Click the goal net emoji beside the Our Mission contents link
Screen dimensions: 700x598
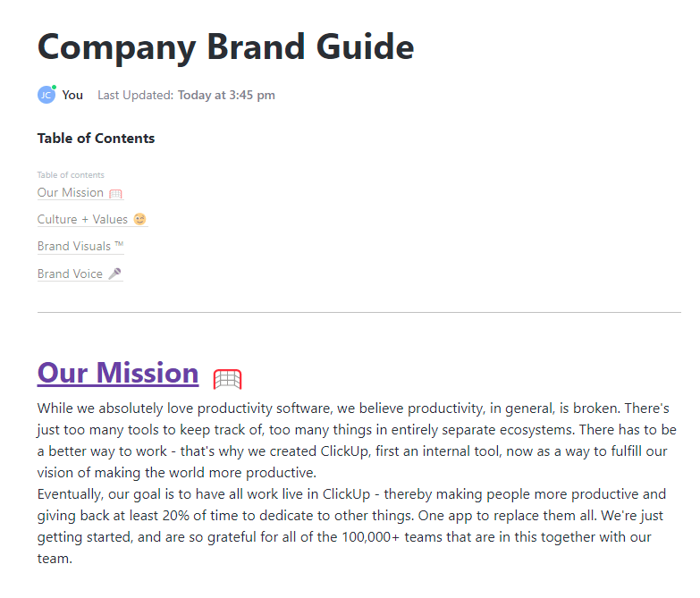(114, 193)
